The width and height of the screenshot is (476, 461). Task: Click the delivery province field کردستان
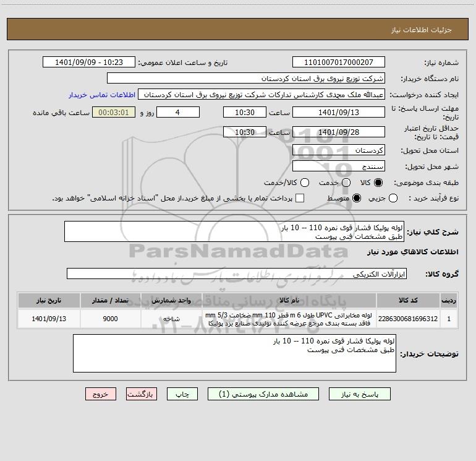click(x=339, y=150)
